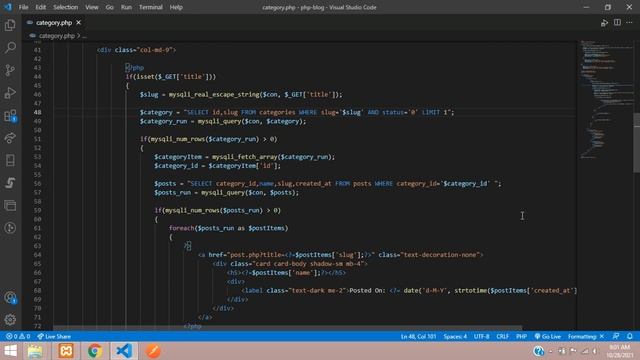Select the category.php editor tab

(x=53, y=22)
